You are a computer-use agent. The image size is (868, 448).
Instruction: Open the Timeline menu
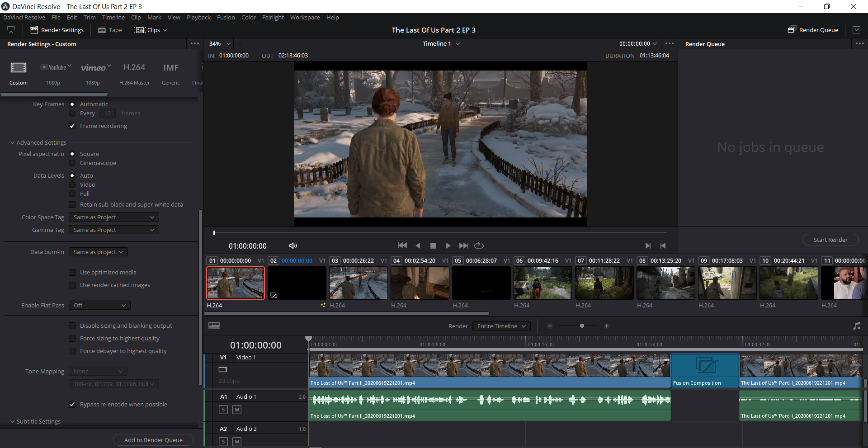point(113,18)
